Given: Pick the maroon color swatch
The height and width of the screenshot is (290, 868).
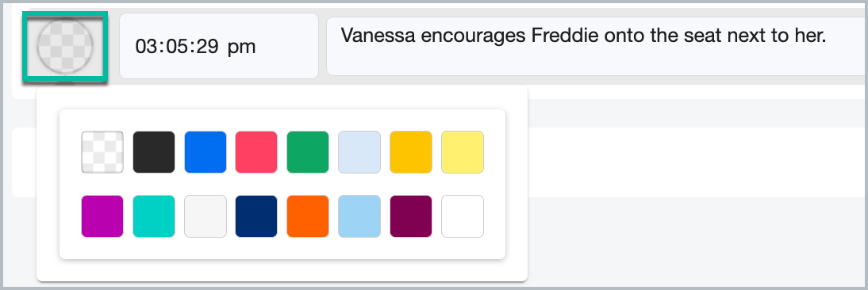Looking at the screenshot, I should click(x=411, y=216).
